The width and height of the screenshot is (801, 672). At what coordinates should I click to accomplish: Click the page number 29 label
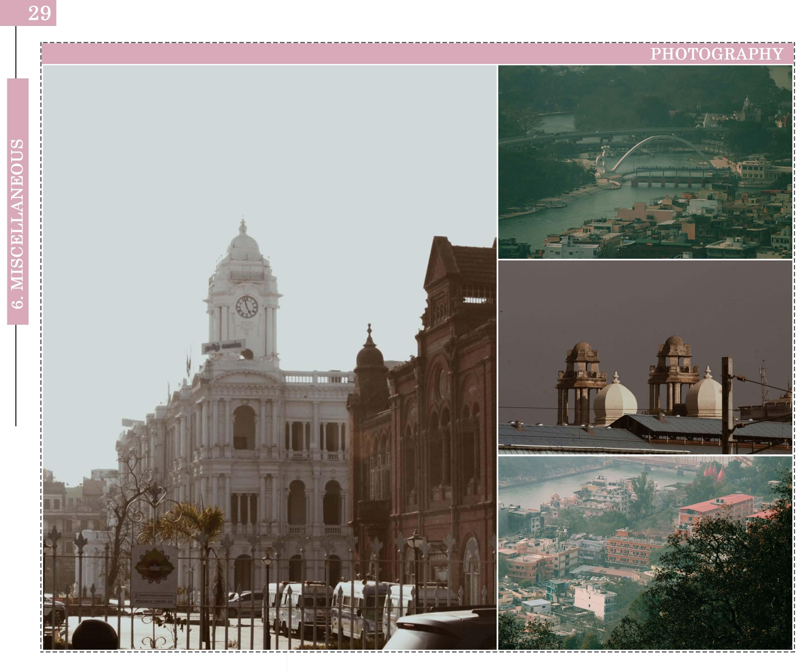pyautogui.click(x=39, y=13)
